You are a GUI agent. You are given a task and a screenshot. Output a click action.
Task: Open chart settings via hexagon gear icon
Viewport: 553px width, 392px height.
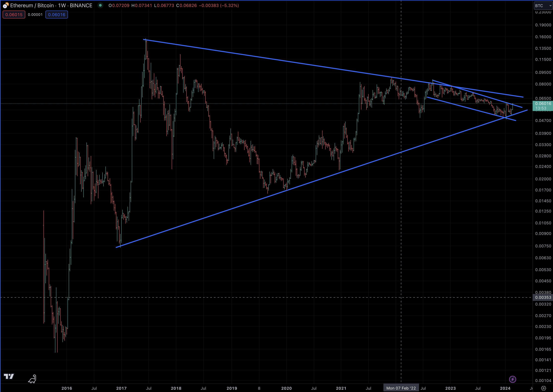click(x=544, y=388)
